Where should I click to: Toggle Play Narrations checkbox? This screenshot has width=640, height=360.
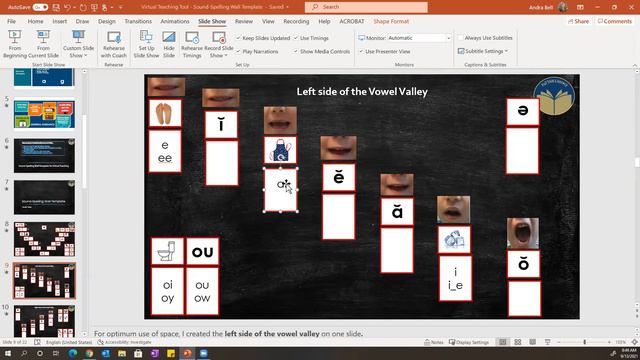pos(238,51)
